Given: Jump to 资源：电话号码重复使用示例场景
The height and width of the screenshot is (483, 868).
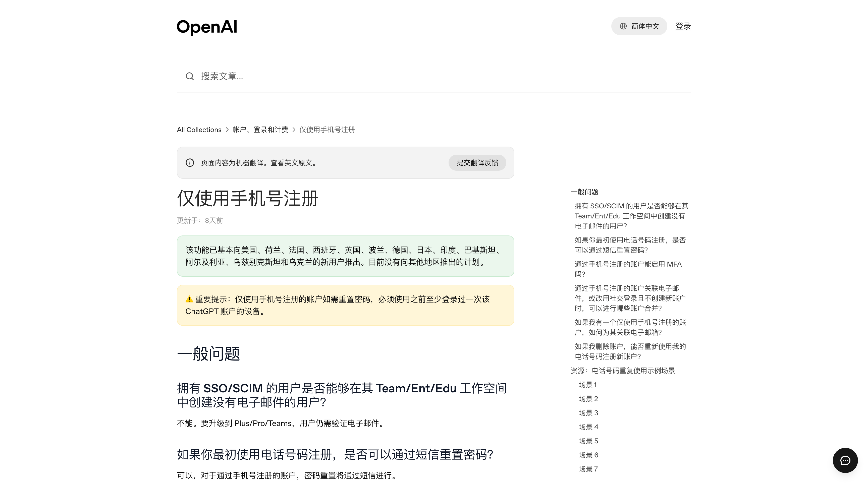Looking at the screenshot, I should point(623,371).
